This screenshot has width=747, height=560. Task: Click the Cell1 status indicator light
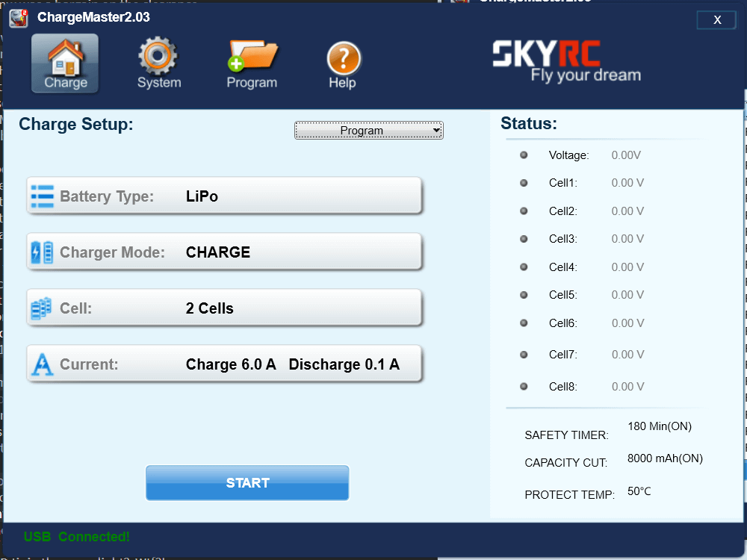tap(524, 183)
